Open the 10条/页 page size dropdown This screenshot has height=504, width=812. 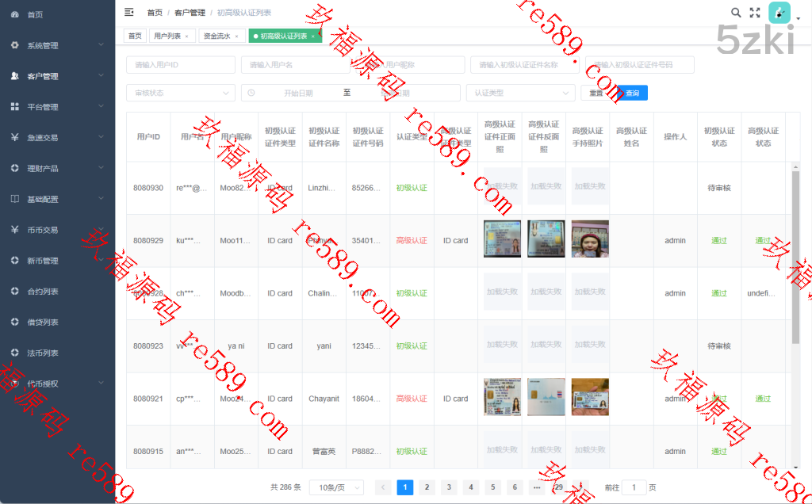pos(336,487)
